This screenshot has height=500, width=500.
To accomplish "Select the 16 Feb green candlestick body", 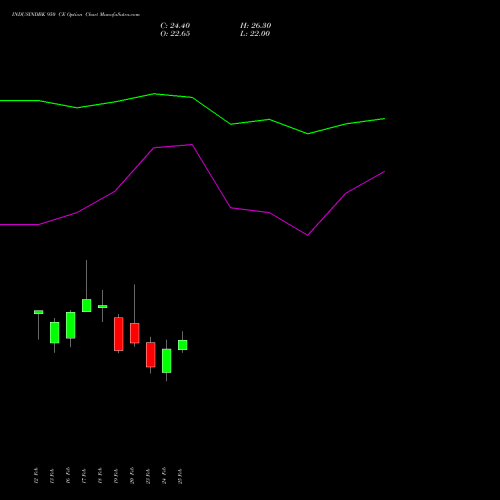I will pyautogui.click(x=71, y=325).
